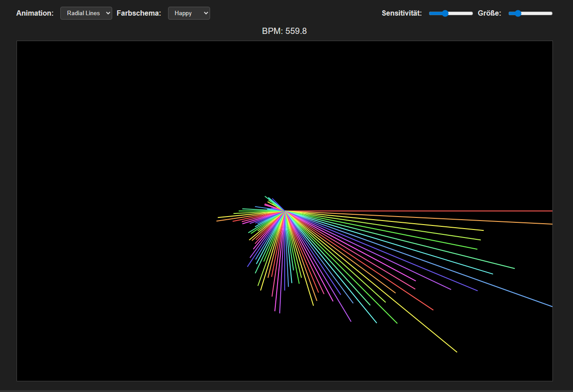Click the far right of the Größe slider track
The height and width of the screenshot is (392, 573).
(551, 13)
